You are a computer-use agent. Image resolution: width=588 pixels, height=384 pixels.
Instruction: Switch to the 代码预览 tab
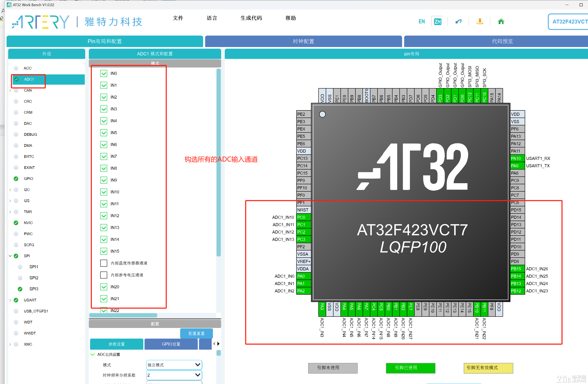496,41
